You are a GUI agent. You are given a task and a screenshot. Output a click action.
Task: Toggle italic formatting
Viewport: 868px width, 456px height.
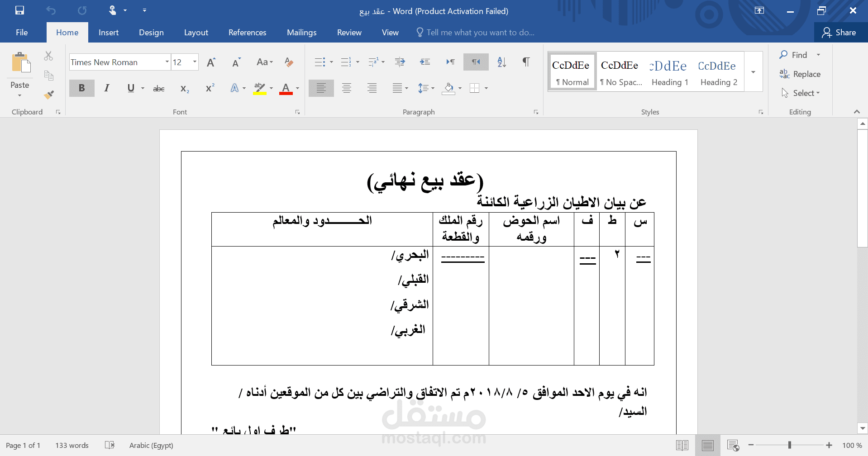(107, 88)
